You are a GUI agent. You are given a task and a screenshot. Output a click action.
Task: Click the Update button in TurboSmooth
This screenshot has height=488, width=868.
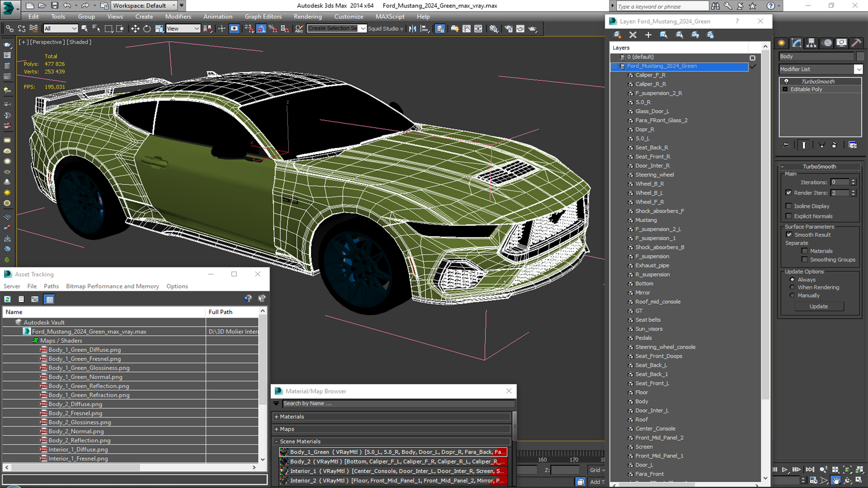[819, 306]
